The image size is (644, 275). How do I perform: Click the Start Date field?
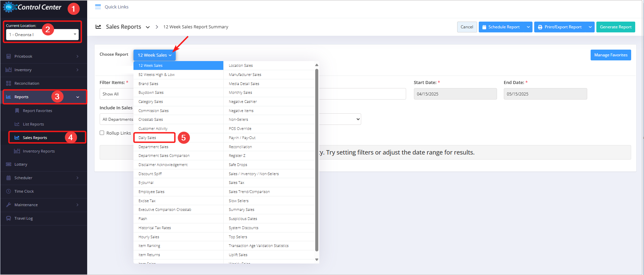tap(455, 94)
